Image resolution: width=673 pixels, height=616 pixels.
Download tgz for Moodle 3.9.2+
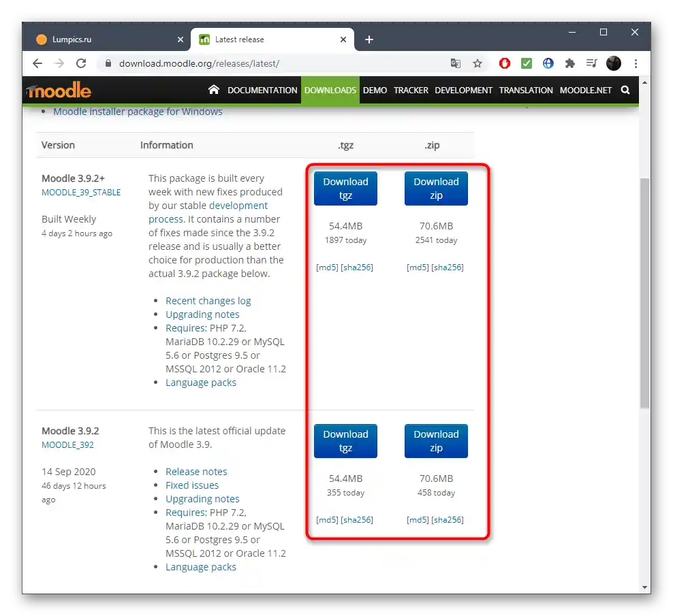[345, 189]
